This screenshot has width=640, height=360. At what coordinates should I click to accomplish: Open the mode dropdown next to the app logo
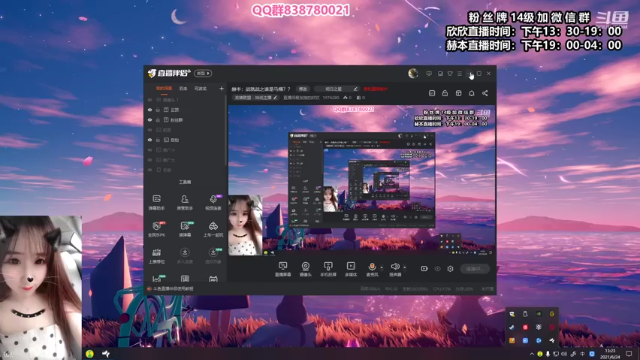[x=203, y=73]
